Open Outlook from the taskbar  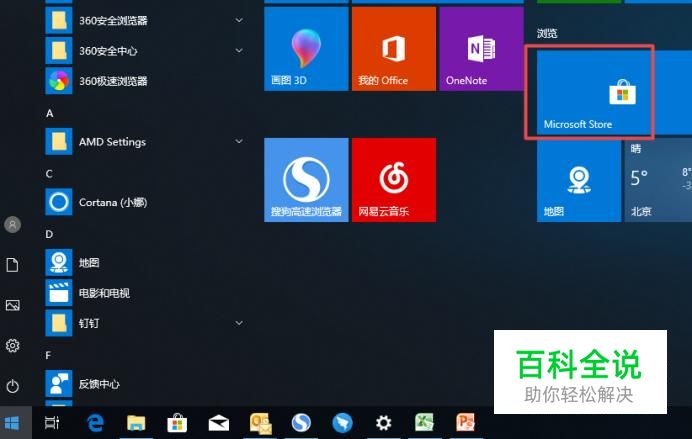click(260, 423)
